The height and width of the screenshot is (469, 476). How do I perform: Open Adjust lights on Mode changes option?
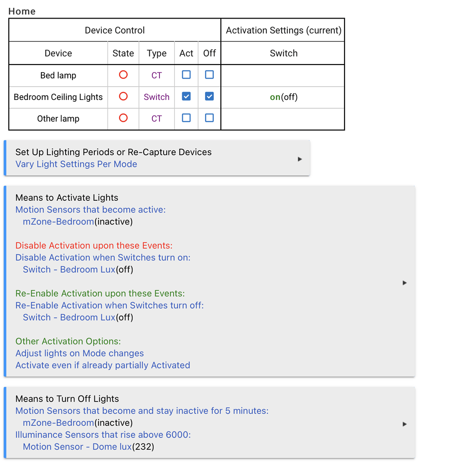(79, 353)
